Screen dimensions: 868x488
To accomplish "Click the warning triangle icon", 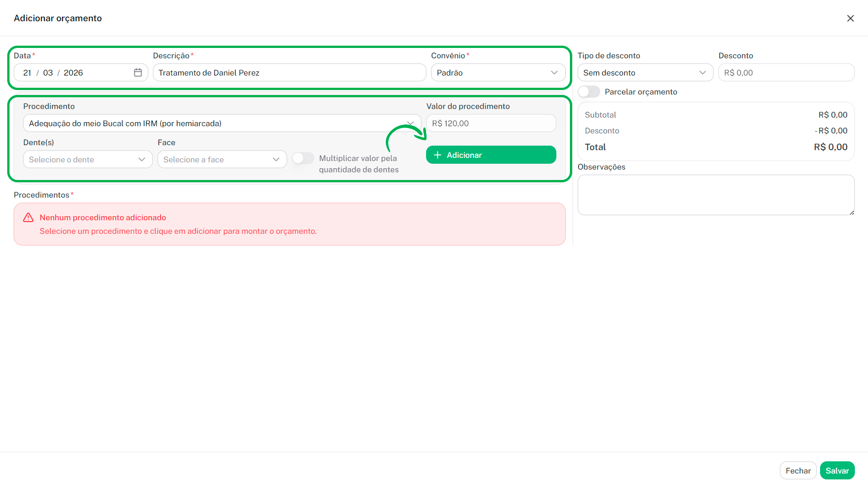I will click(x=28, y=218).
